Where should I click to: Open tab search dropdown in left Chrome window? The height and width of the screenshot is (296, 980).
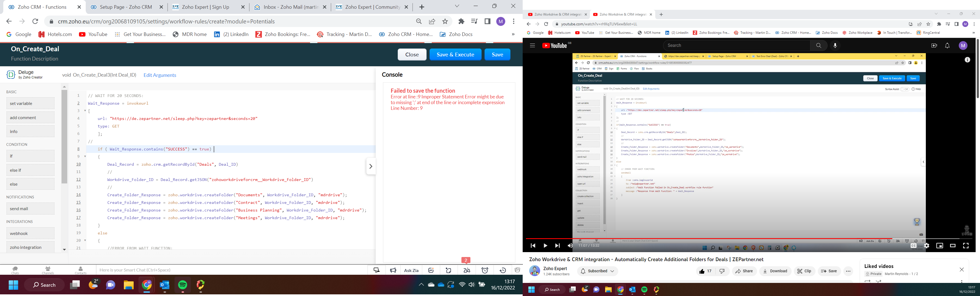(457, 7)
